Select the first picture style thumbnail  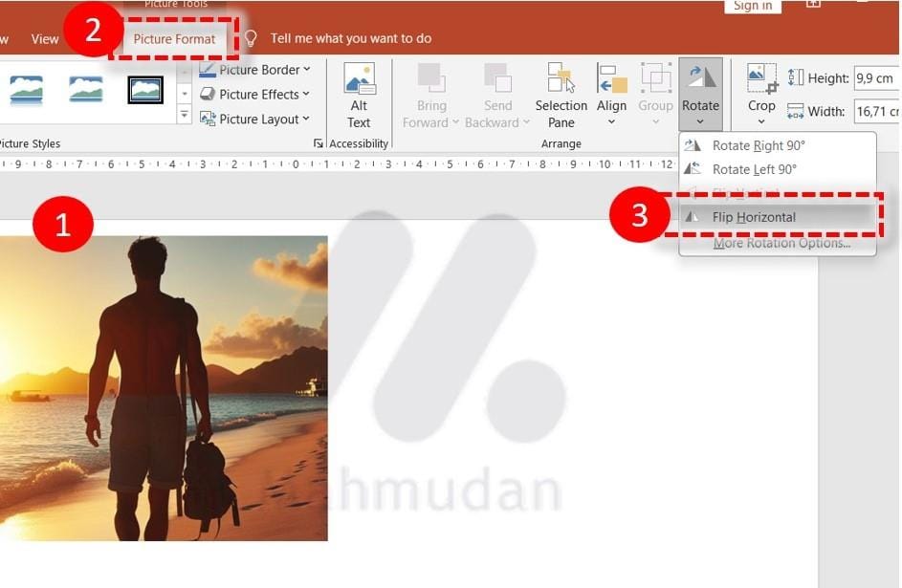click(26, 90)
